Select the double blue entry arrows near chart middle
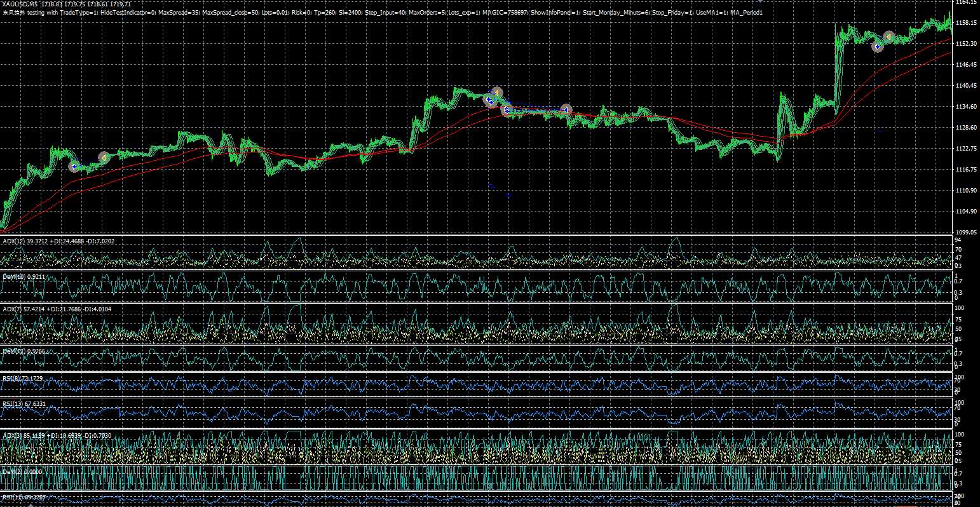Viewport: 980px width, 507px height. click(490, 100)
